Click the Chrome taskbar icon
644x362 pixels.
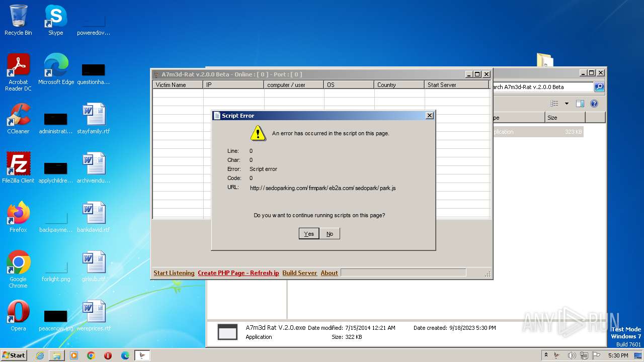(91, 355)
